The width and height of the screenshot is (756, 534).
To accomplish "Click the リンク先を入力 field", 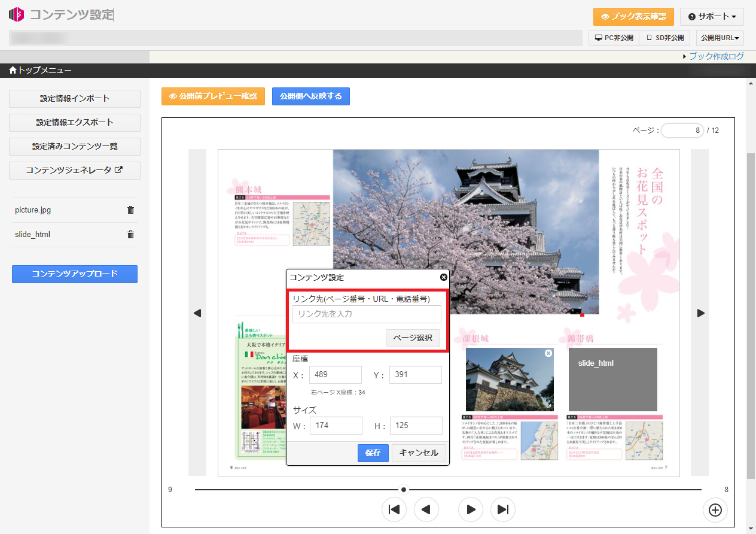I will click(367, 314).
